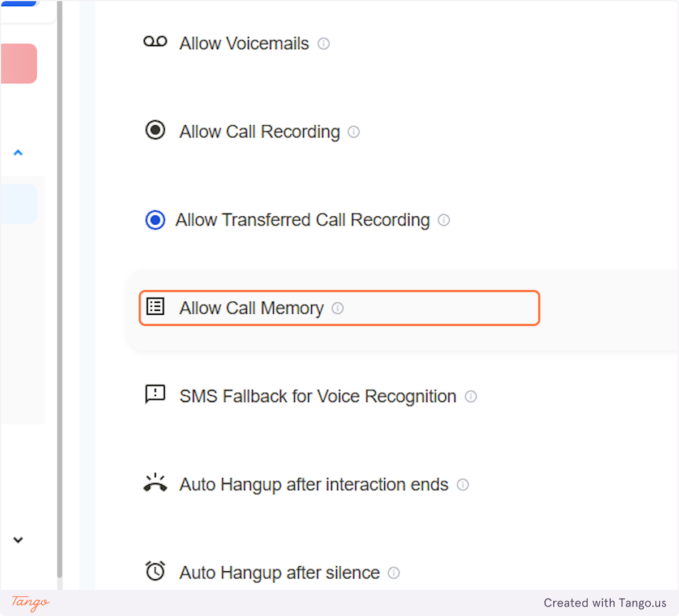This screenshot has height=616, width=679.
Task: View info for SMS Fallback for Voice Recognition
Action: tap(471, 397)
